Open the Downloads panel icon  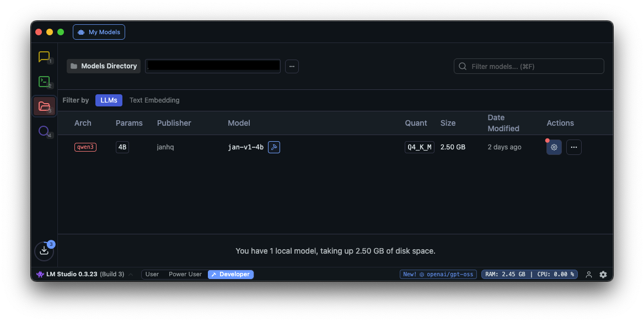(44, 250)
